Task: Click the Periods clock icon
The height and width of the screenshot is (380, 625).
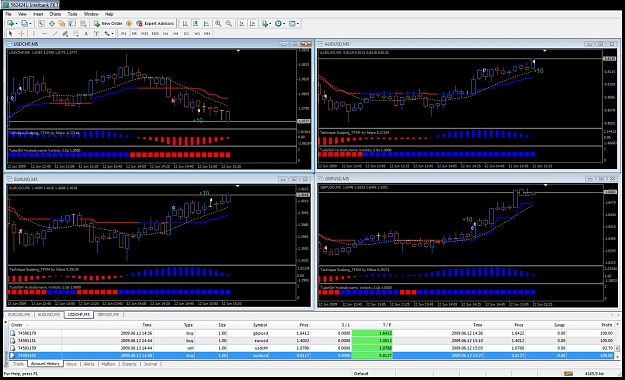Action: 278,24
